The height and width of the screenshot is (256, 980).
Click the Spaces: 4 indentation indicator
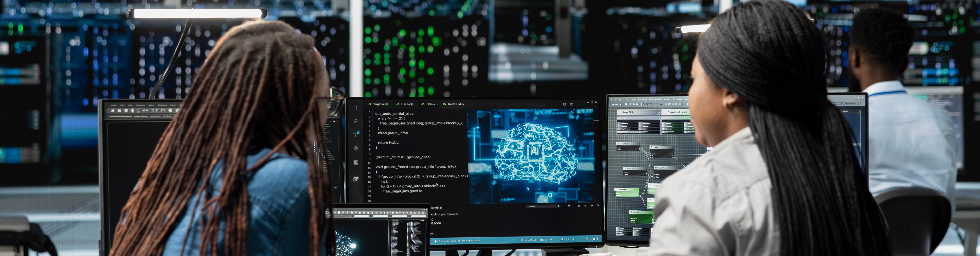[545, 240]
